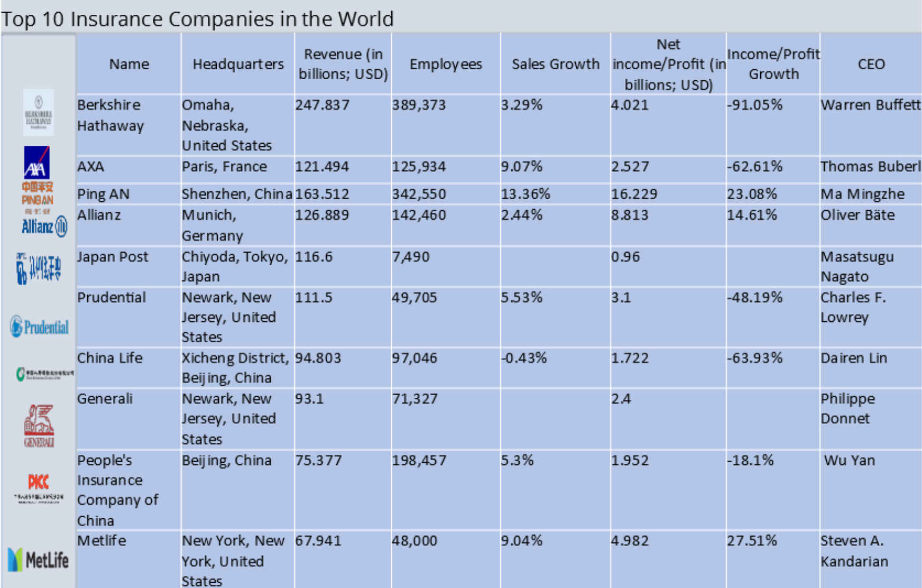Click the Sales Growth column header

(555, 63)
